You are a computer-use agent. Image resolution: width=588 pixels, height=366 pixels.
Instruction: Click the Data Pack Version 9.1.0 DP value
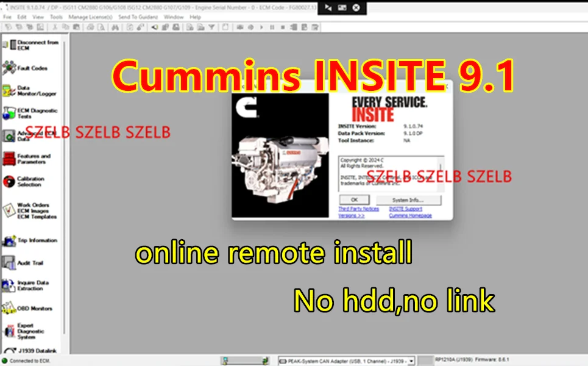coord(413,133)
